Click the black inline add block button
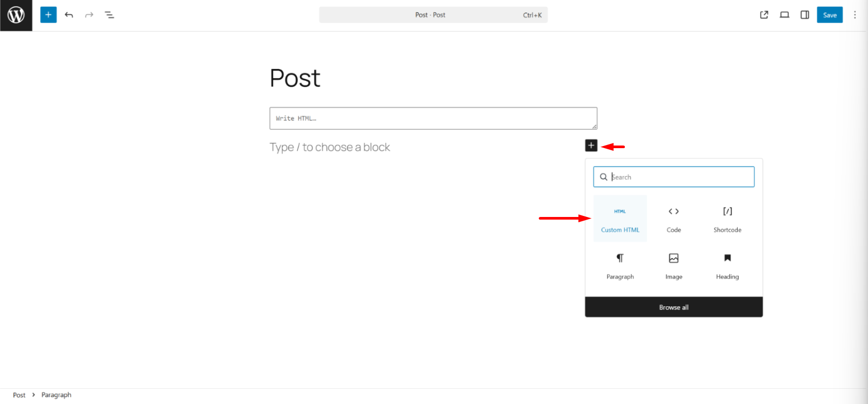Image resolution: width=868 pixels, height=404 pixels. click(x=591, y=146)
